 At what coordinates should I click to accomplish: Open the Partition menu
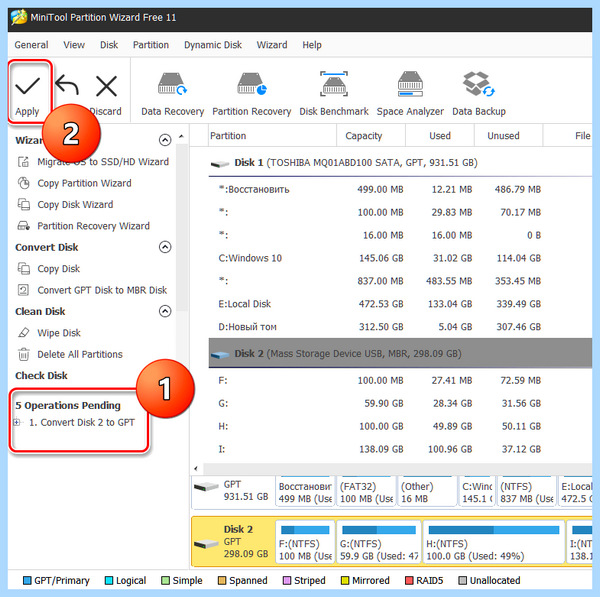[x=151, y=45]
